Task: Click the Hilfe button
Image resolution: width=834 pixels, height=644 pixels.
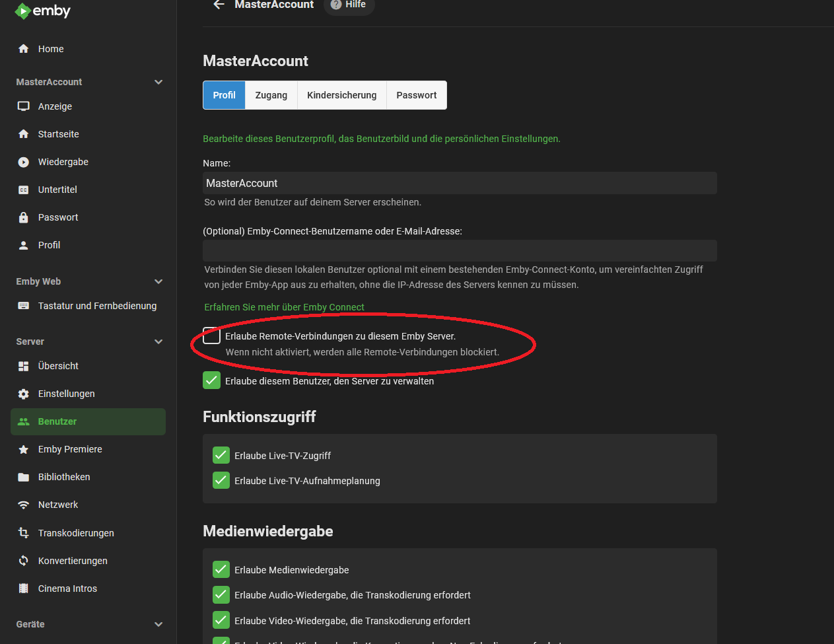Action: click(349, 5)
